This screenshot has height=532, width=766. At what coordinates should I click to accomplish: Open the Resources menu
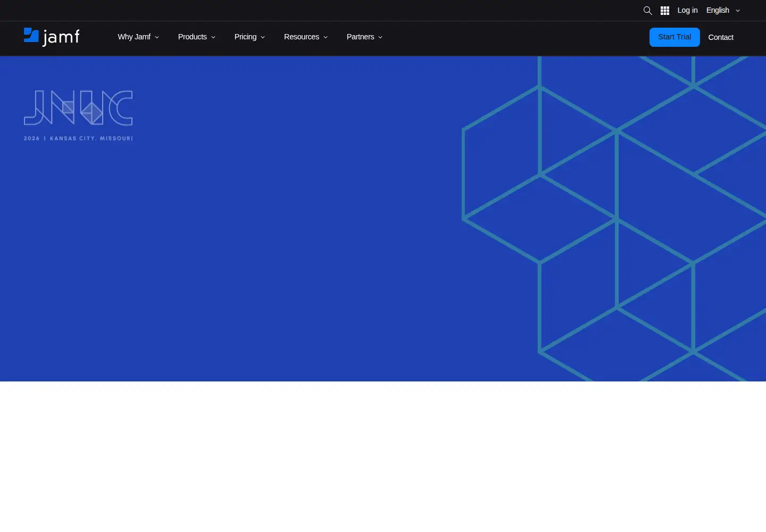(x=306, y=37)
